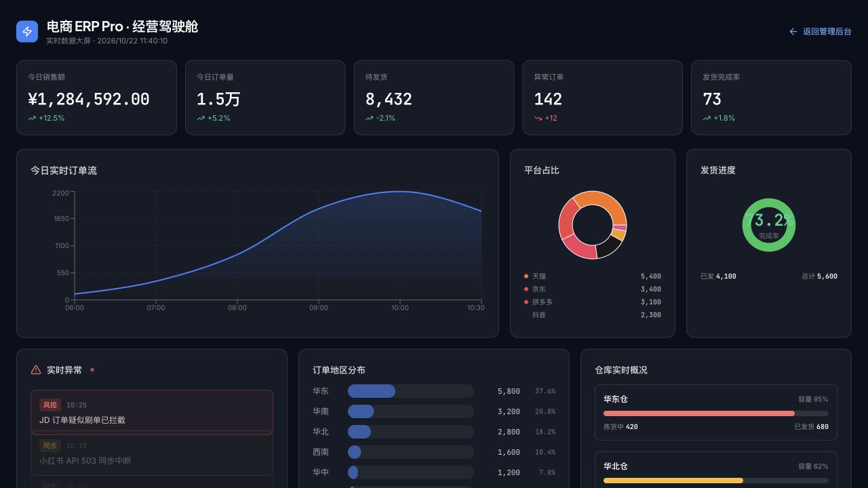Click the 华南 bar in 订单地区分布
The image size is (868, 488).
(x=361, y=411)
